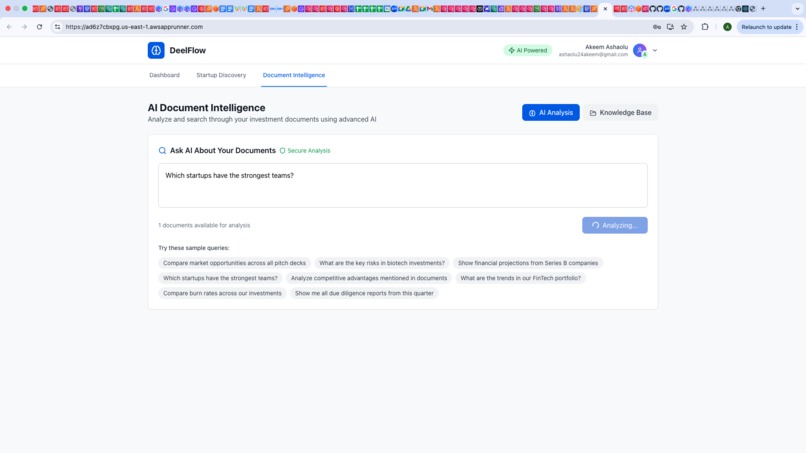Expand the user account dropdown chevron
The width and height of the screenshot is (806, 453).
click(655, 50)
